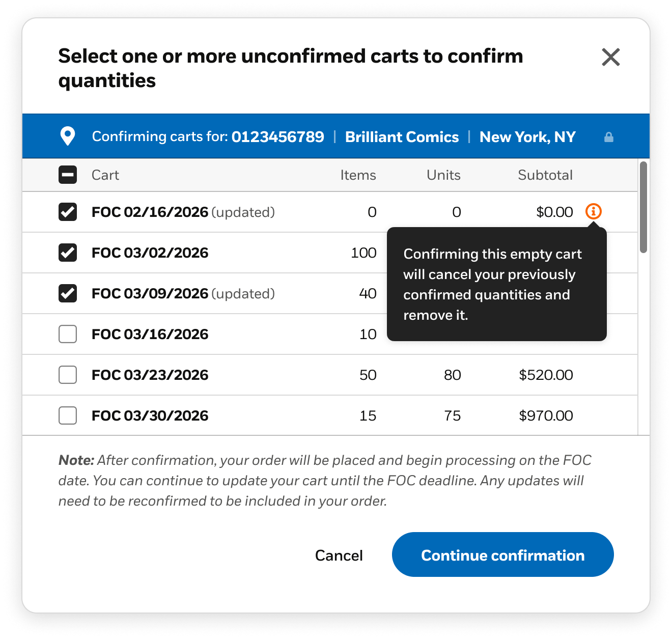
Task: Click the Items column header
Action: pos(358,175)
